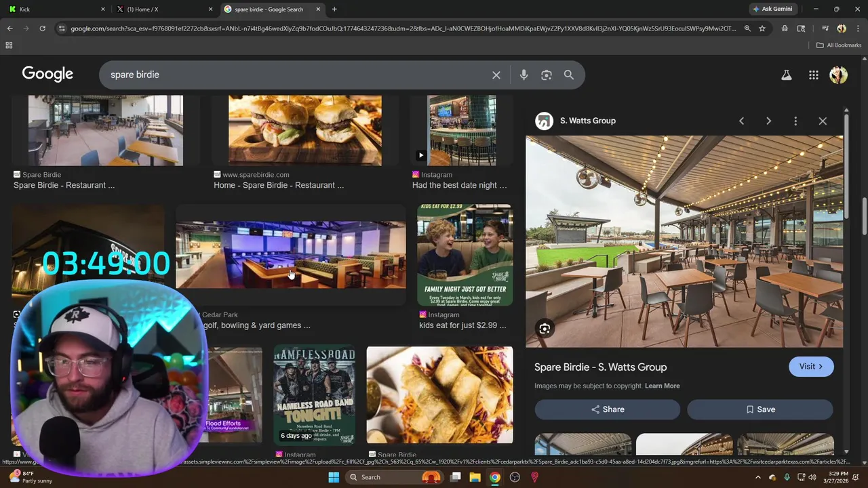Open the Instagram bar video thumbnail
Viewport: 868px width, 488px height.
click(x=462, y=131)
